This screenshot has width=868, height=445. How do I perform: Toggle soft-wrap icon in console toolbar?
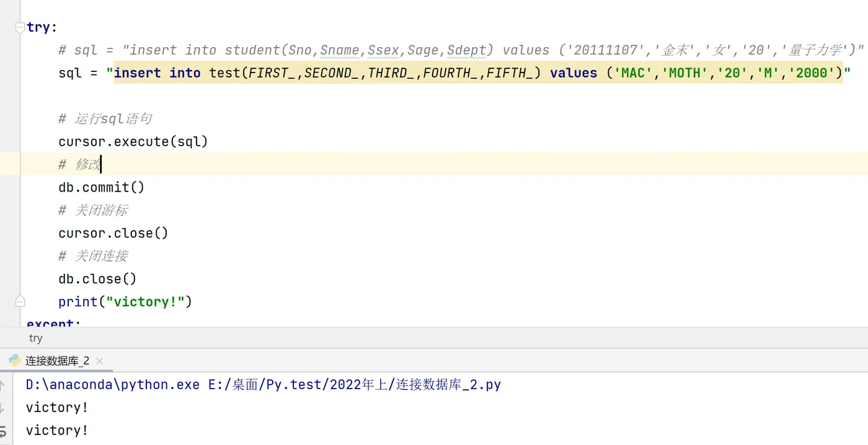(x=3, y=431)
